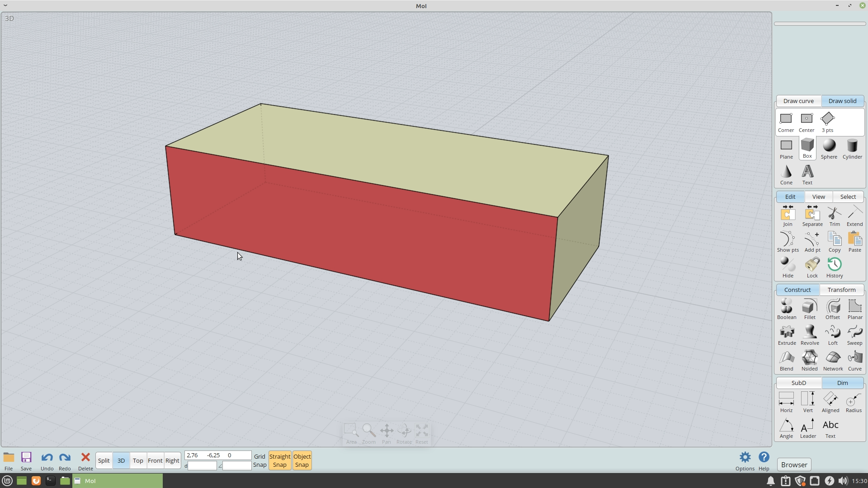This screenshot has height=488, width=868.
Task: Click the Browser button
Action: pos(794,465)
